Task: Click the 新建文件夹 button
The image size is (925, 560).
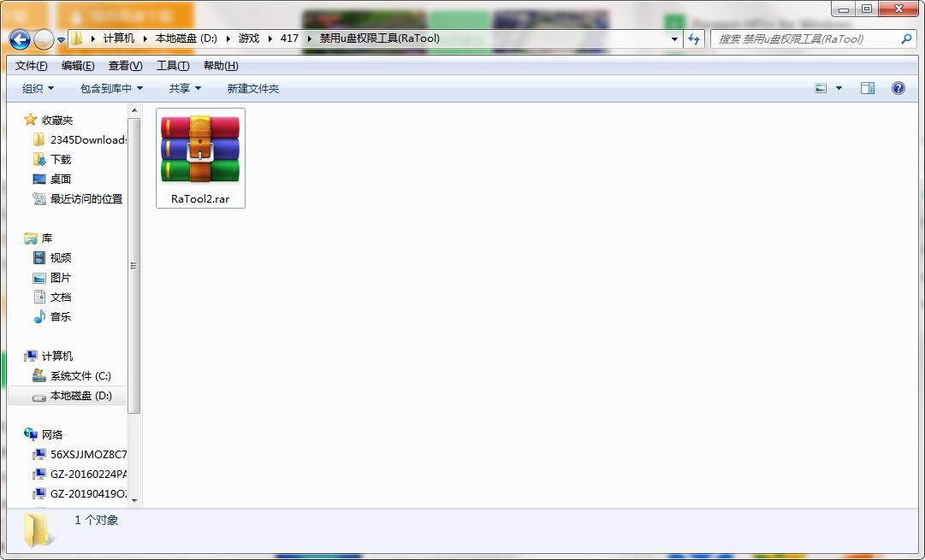Action: [x=253, y=88]
